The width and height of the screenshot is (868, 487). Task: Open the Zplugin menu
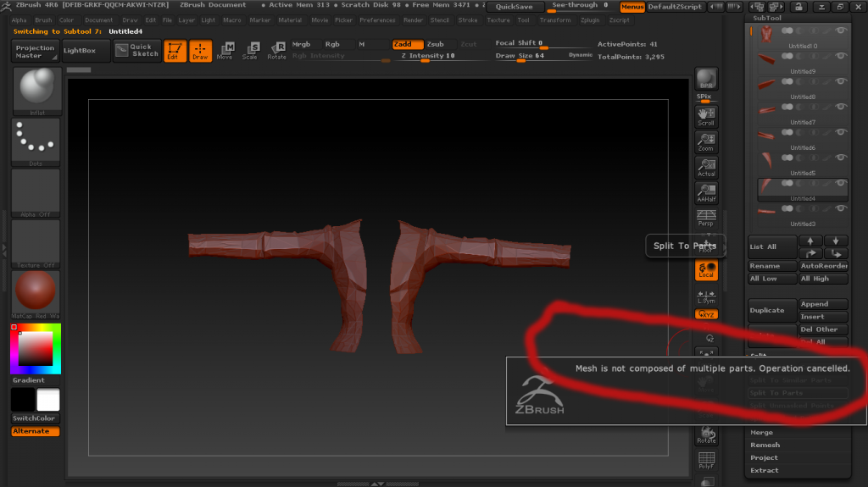coord(590,20)
